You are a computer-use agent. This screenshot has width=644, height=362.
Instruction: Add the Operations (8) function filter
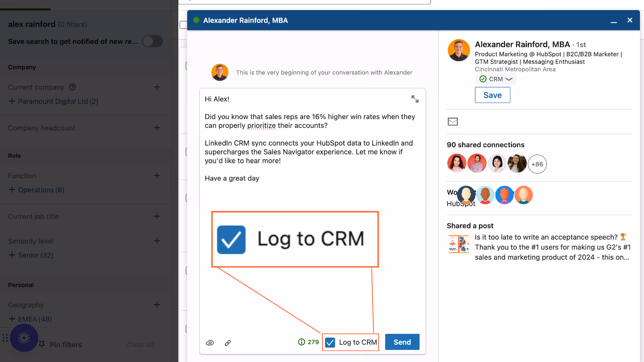point(37,190)
